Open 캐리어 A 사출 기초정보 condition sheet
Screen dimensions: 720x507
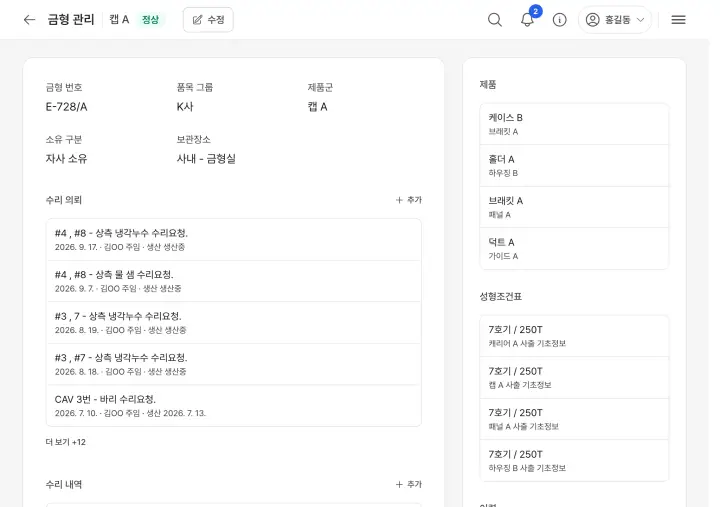point(574,336)
